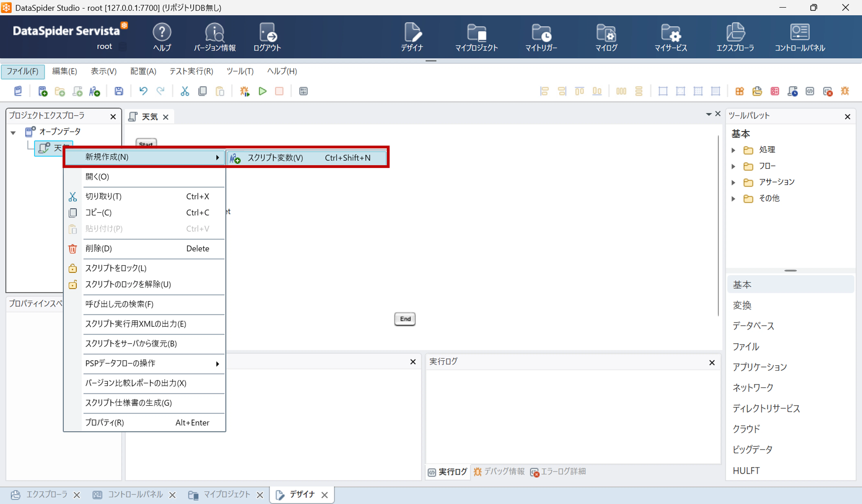Save using the floppy disk toolbar icon
Image resolution: width=862 pixels, height=504 pixels.
pyautogui.click(x=119, y=91)
